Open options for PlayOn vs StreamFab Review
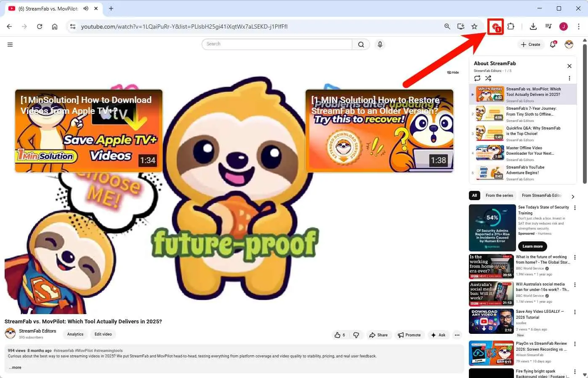The height and width of the screenshot is (378, 588). click(x=575, y=344)
